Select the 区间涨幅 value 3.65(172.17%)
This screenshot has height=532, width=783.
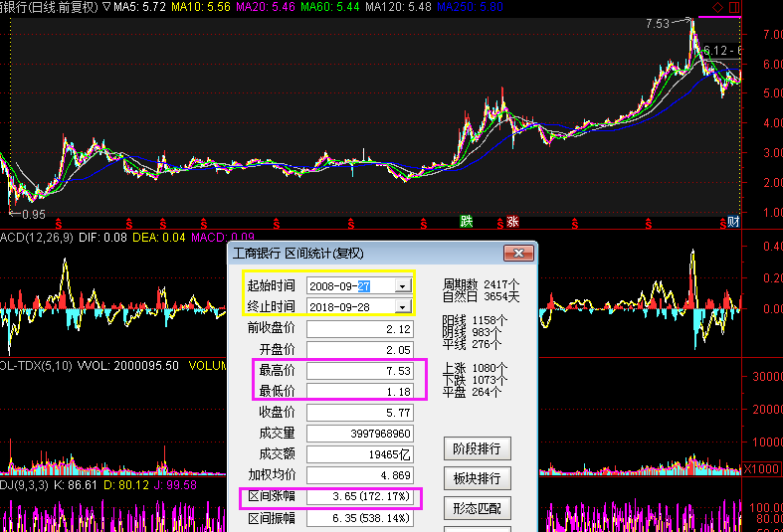click(359, 496)
